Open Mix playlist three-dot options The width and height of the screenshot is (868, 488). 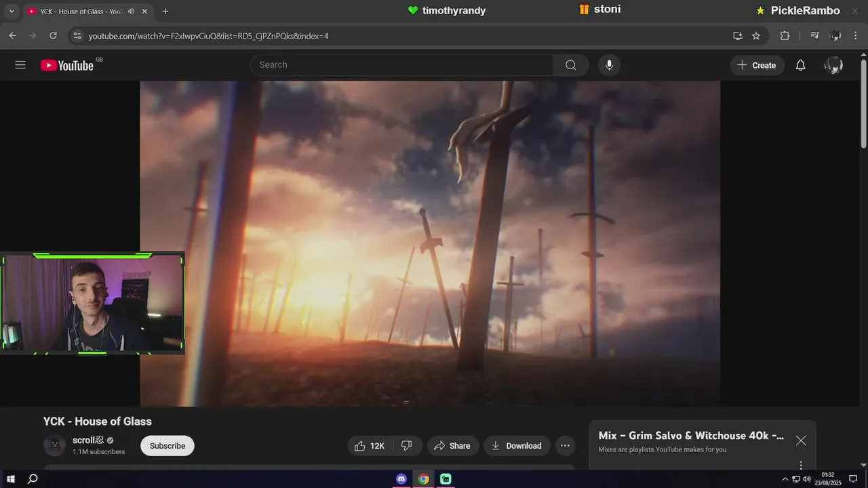pos(801,465)
